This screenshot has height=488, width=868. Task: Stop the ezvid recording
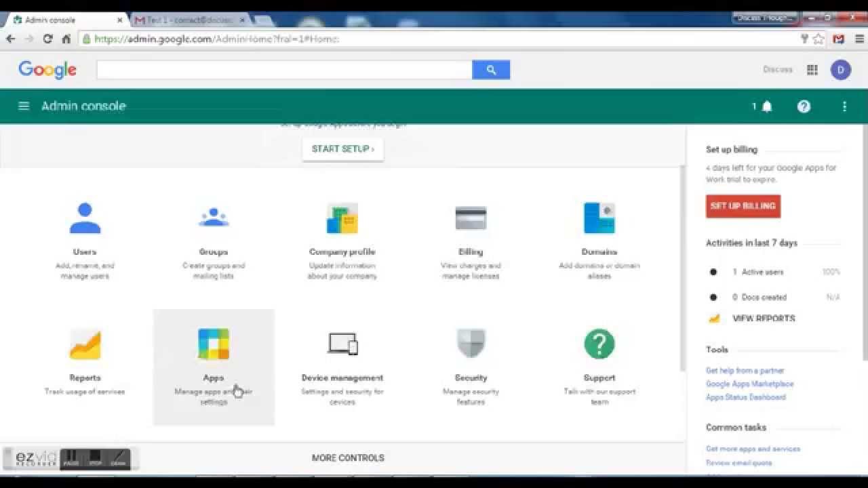tap(96, 459)
